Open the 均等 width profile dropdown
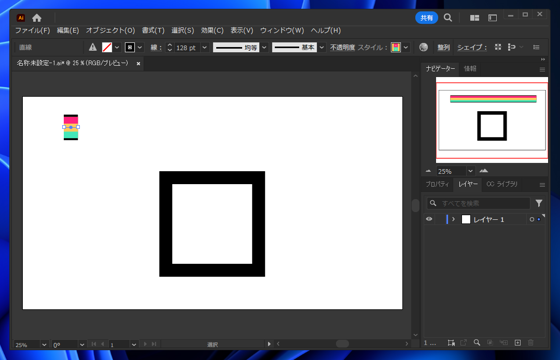This screenshot has height=360, width=560. click(x=264, y=47)
